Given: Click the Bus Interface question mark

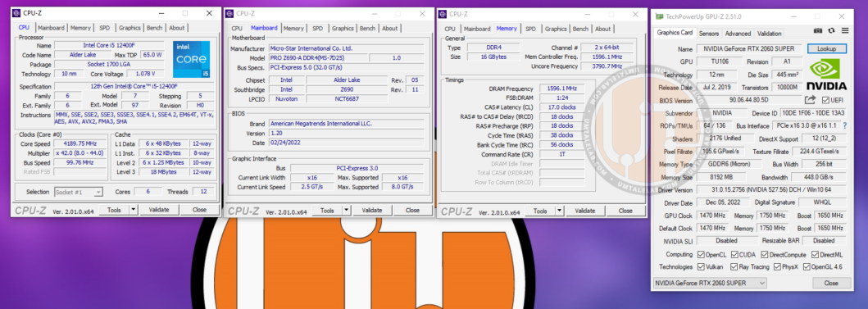Looking at the screenshot, I should point(844,125).
